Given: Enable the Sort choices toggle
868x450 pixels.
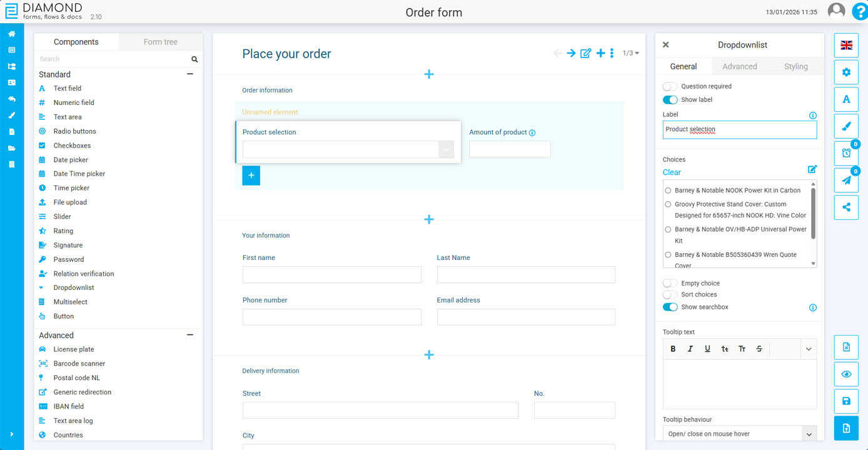Looking at the screenshot, I should pos(670,294).
